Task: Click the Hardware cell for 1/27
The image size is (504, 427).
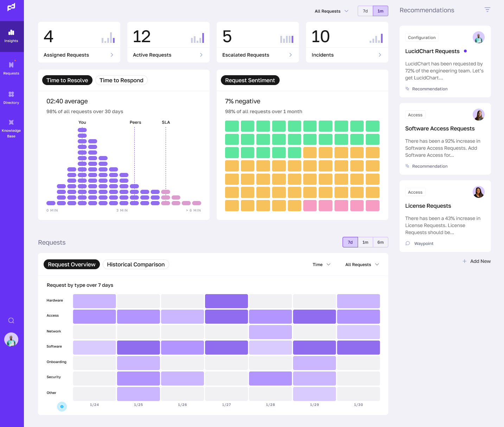Action: point(227,301)
